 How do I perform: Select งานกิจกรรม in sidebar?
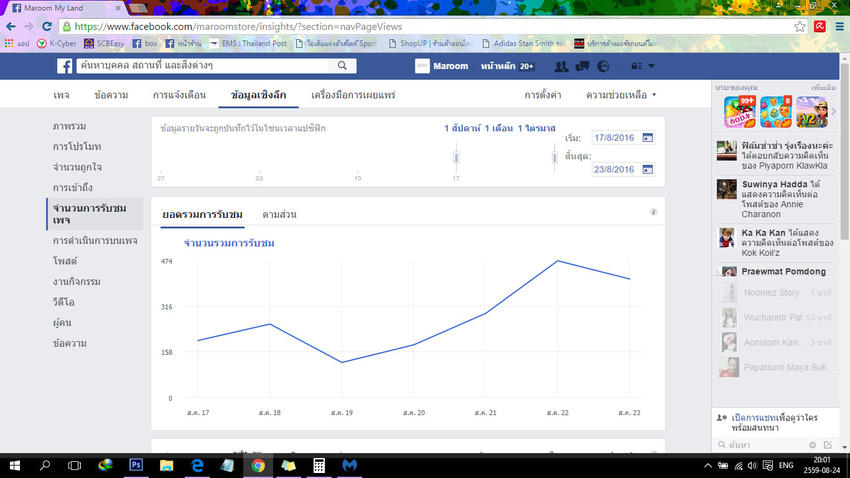[76, 282]
